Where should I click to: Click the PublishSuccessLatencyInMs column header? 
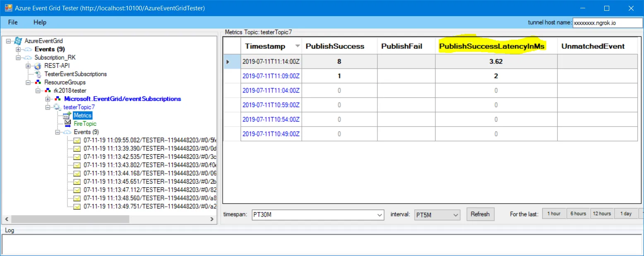point(496,46)
